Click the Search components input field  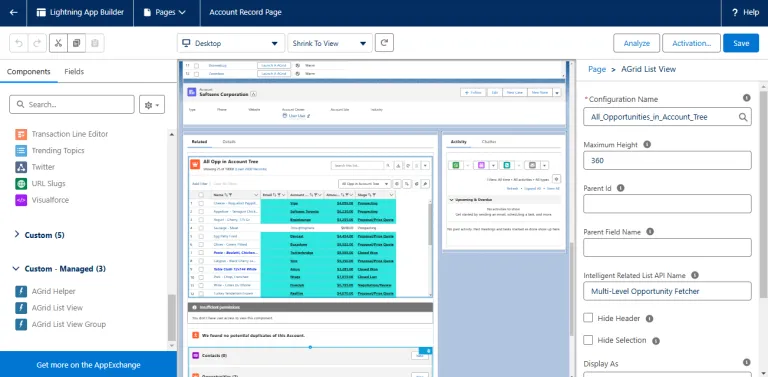pos(72,104)
